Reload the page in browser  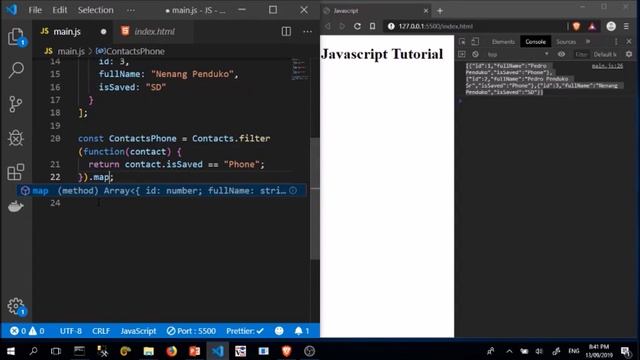point(357,26)
